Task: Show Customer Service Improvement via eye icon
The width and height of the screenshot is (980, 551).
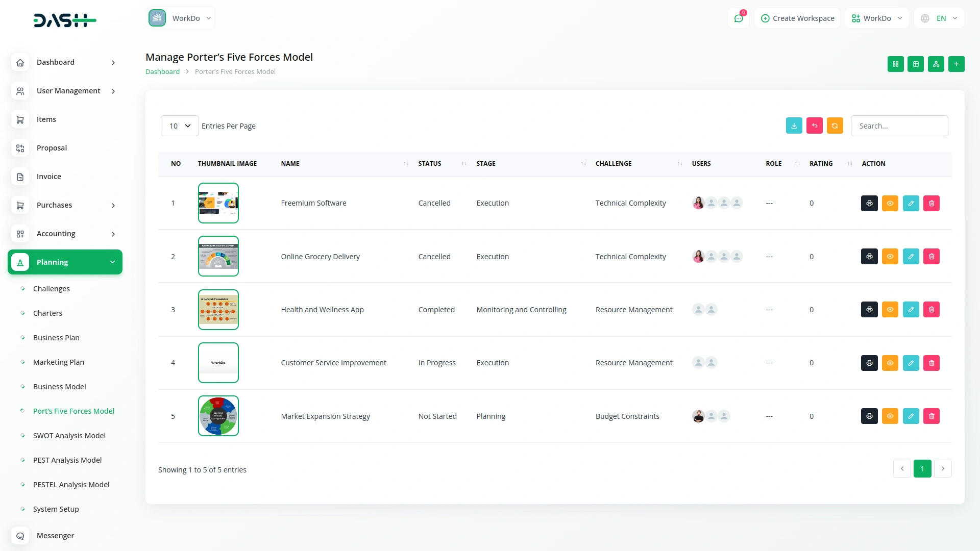Action: (890, 363)
